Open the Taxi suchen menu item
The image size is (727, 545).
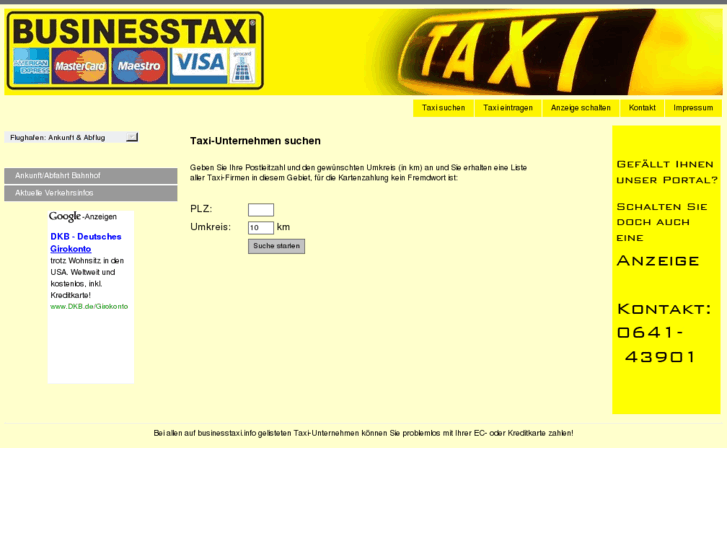point(443,108)
